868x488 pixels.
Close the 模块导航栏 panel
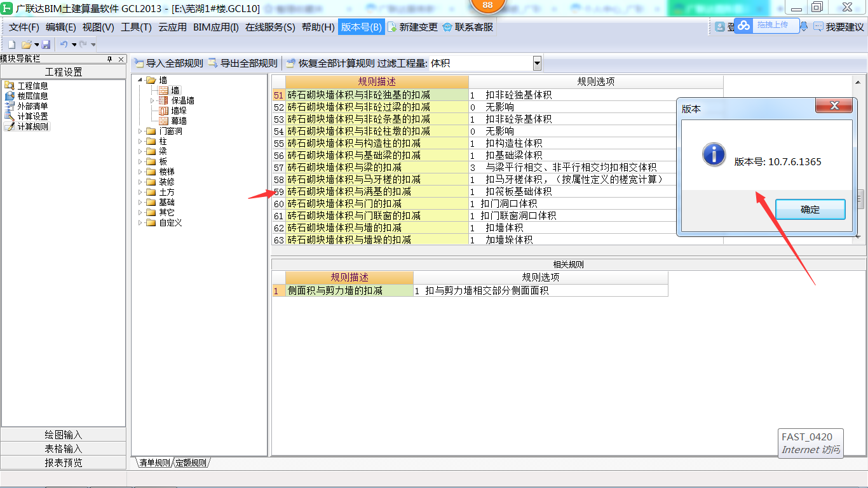click(121, 59)
